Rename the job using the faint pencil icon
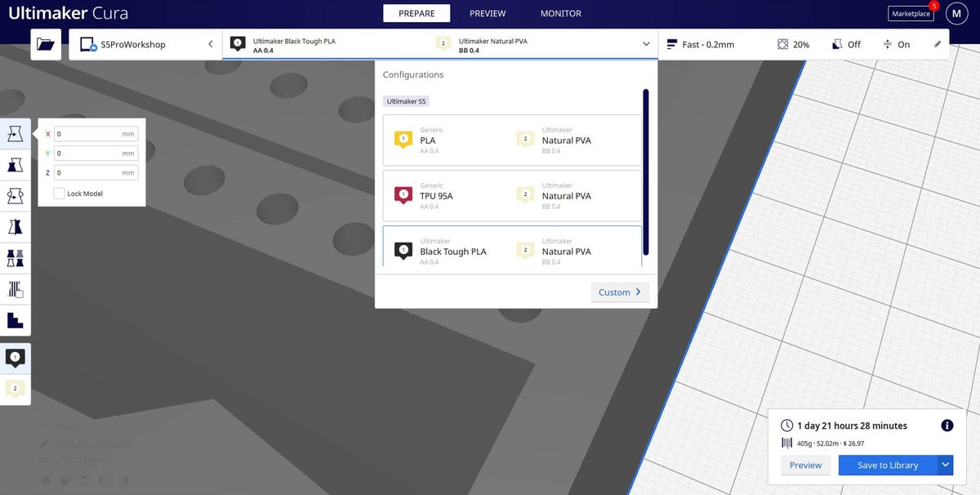 coord(43,444)
